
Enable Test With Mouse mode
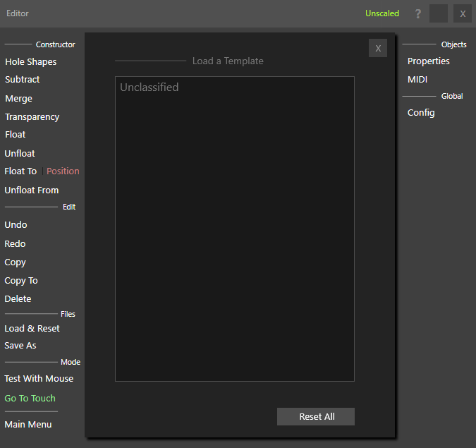click(39, 378)
